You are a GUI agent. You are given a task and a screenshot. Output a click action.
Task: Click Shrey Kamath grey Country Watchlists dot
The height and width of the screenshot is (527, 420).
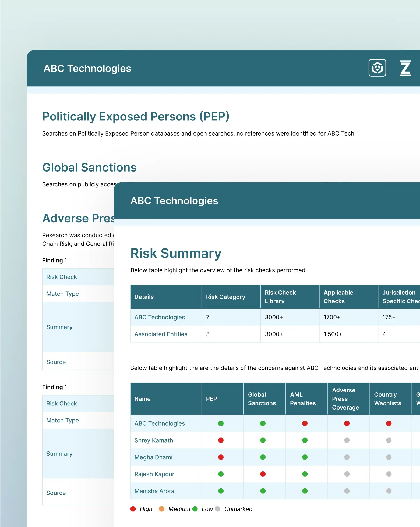[x=389, y=440]
